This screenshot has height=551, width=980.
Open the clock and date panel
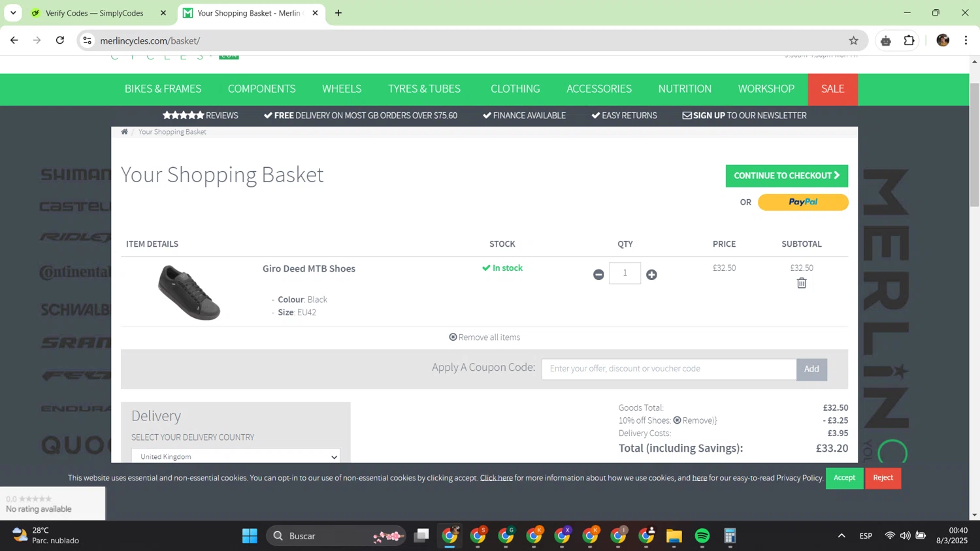(x=952, y=535)
